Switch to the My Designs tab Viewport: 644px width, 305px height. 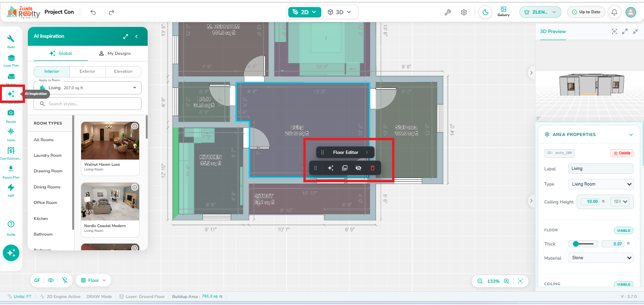[x=115, y=53]
